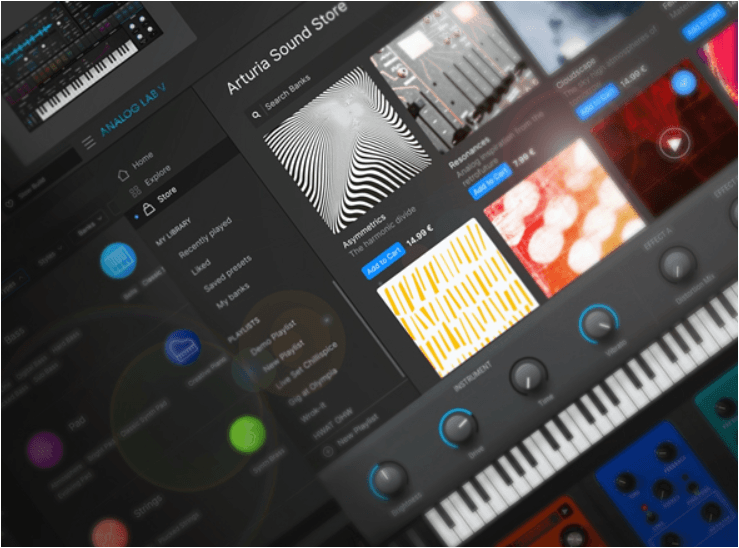Click the magnifier icon in Search Banks
The width and height of the screenshot is (739, 548).
[255, 115]
